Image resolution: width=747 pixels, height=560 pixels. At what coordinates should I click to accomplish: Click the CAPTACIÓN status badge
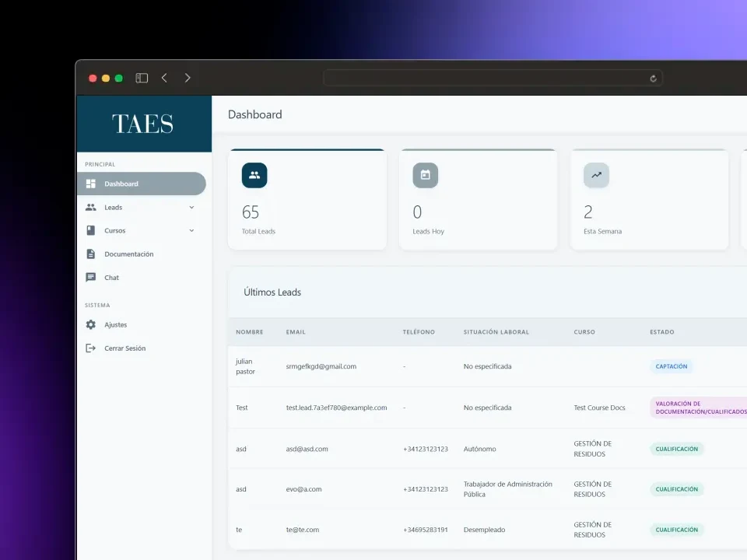click(x=672, y=366)
